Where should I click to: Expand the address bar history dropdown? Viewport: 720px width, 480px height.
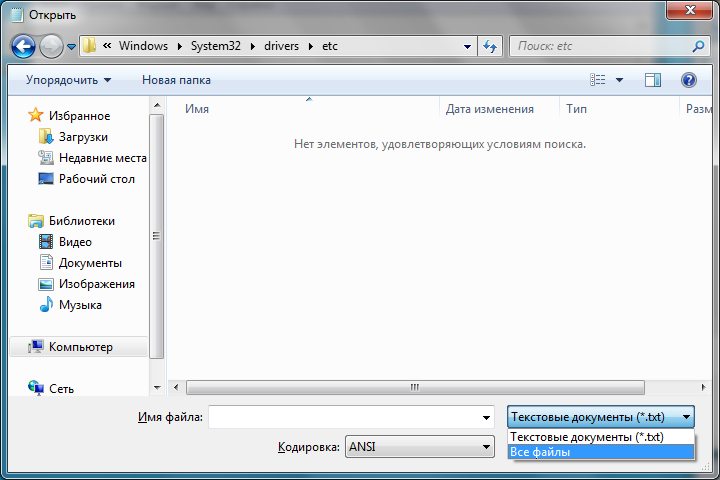coord(468,46)
